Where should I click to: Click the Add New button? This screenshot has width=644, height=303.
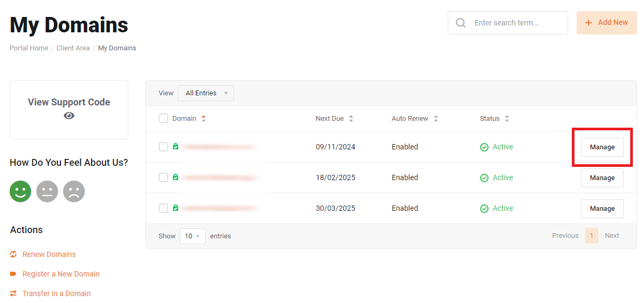click(607, 23)
